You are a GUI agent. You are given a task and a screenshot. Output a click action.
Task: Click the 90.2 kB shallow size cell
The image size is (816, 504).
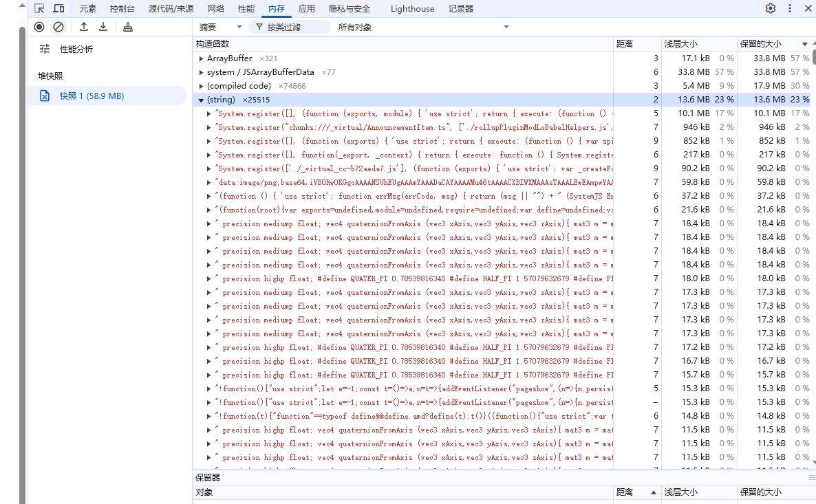tap(696, 168)
